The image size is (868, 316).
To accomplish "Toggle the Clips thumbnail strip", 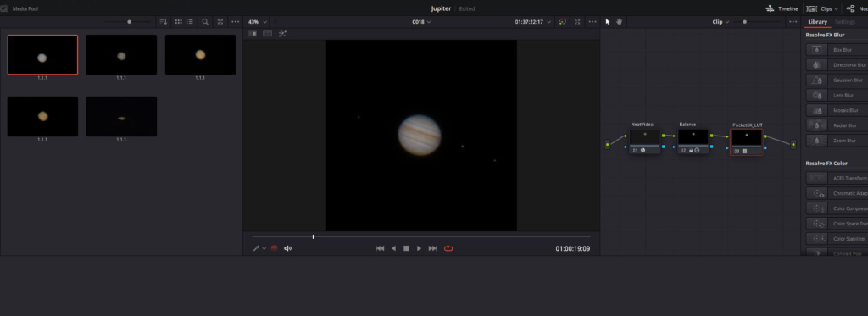I will [x=820, y=8].
